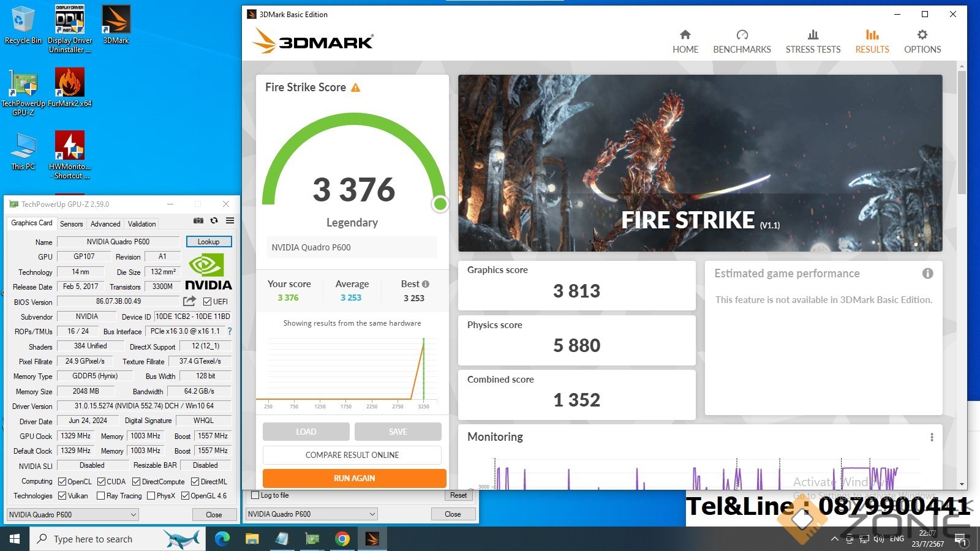Open the Validation tab in GPU-Z
The image size is (980, 551).
tap(142, 224)
